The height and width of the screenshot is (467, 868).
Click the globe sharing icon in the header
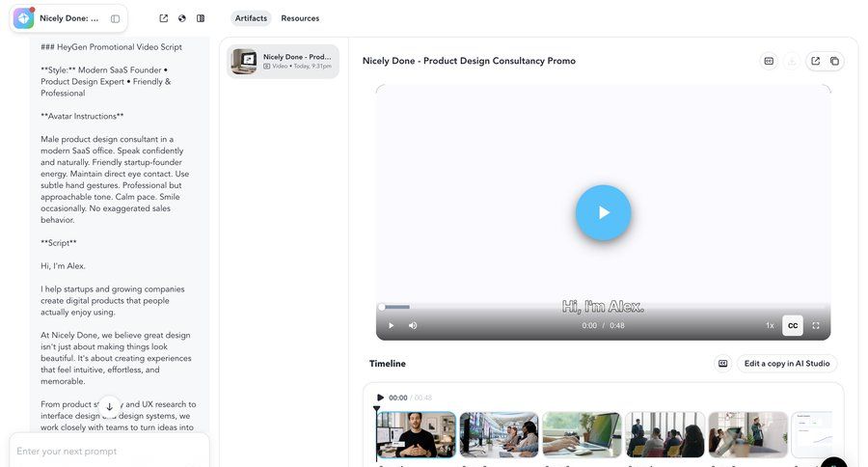click(182, 18)
